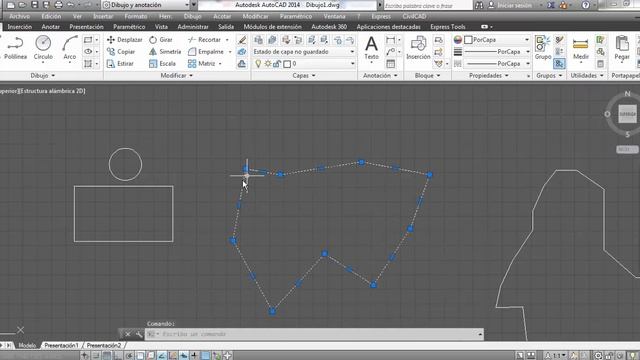This screenshot has height=360, width=640.
Task: Click the wrench icon on command line
Action: click(139, 334)
